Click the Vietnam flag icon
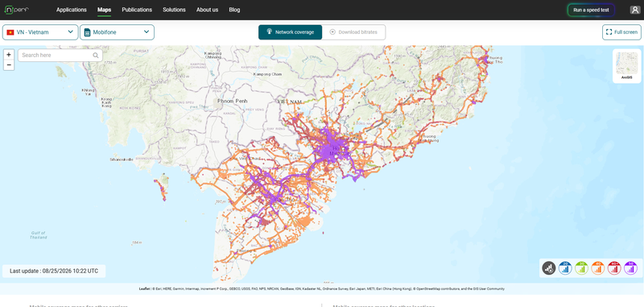The width and height of the screenshot is (644, 307). click(10, 32)
